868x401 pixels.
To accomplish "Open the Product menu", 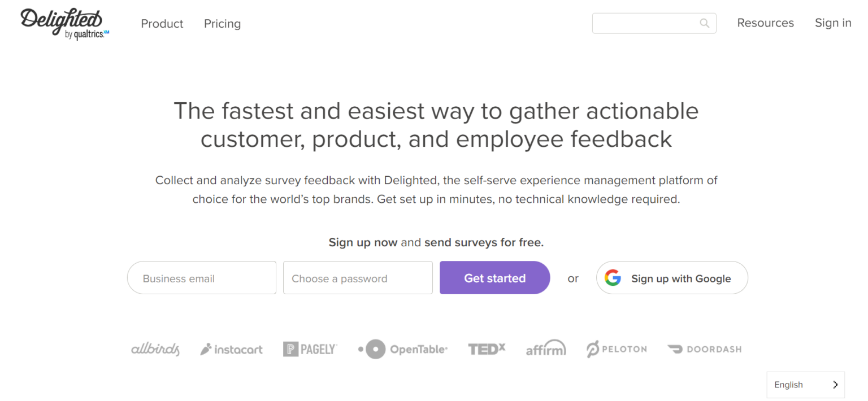I will click(x=162, y=24).
